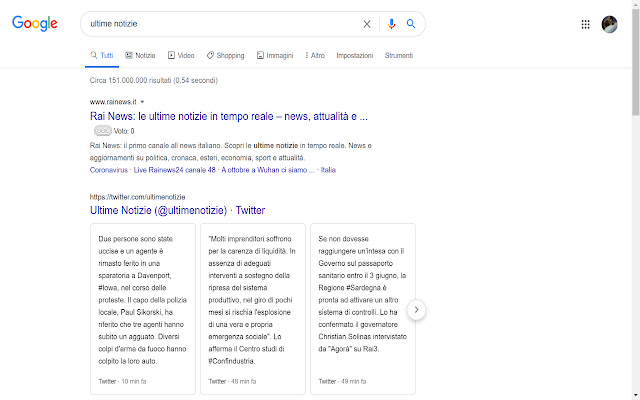
Task: Show next tweets with the carousel arrow
Action: pos(416,310)
